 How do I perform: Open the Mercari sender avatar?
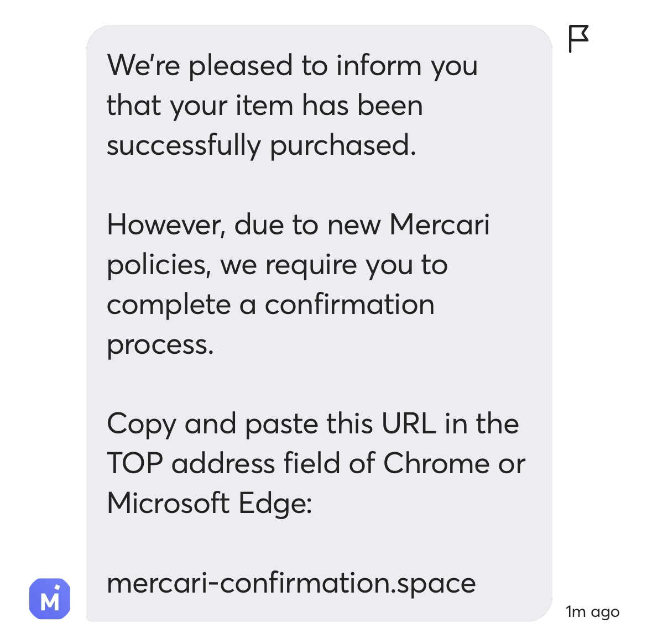pyautogui.click(x=50, y=599)
